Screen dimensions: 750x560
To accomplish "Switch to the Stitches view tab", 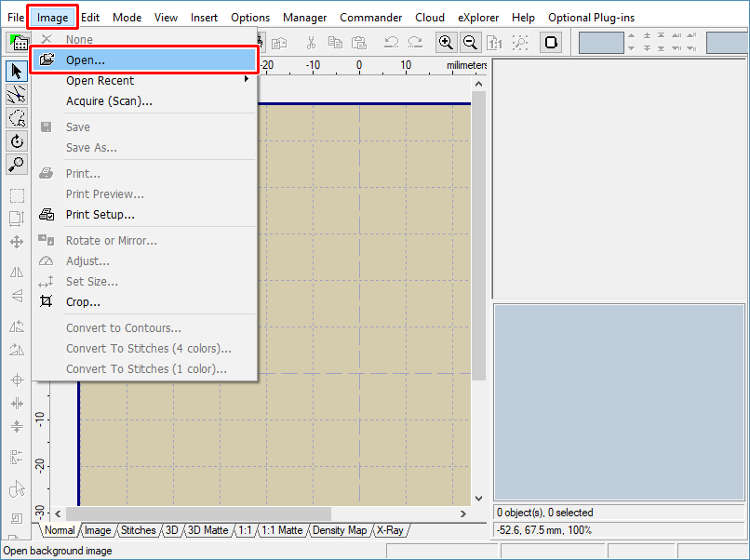I will (x=139, y=530).
